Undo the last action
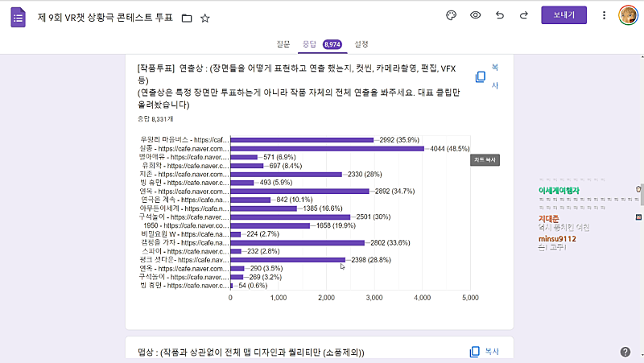 499,15
